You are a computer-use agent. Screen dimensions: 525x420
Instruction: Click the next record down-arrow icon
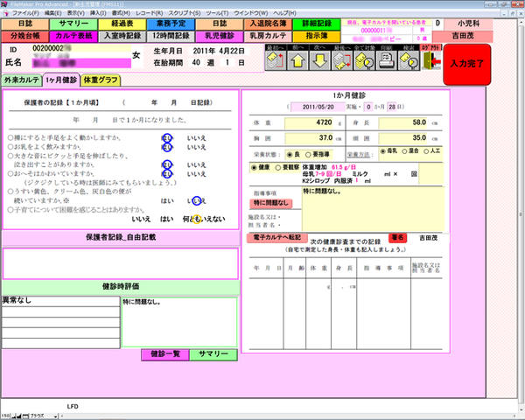click(319, 60)
